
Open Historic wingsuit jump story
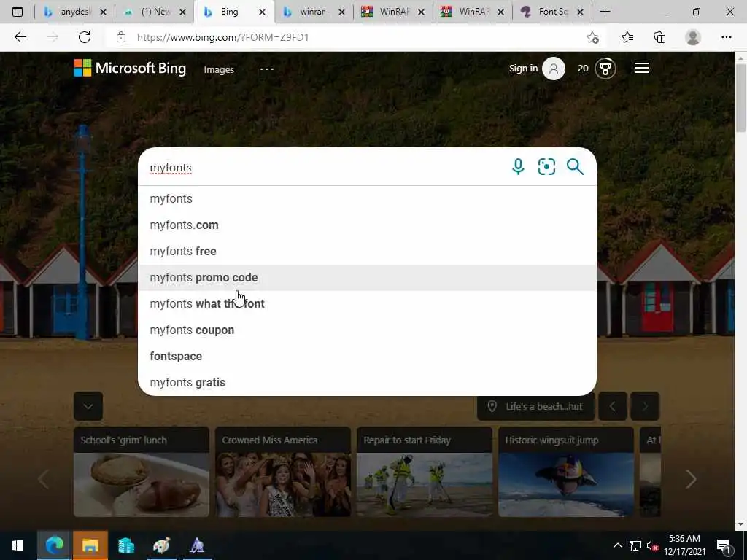566,472
